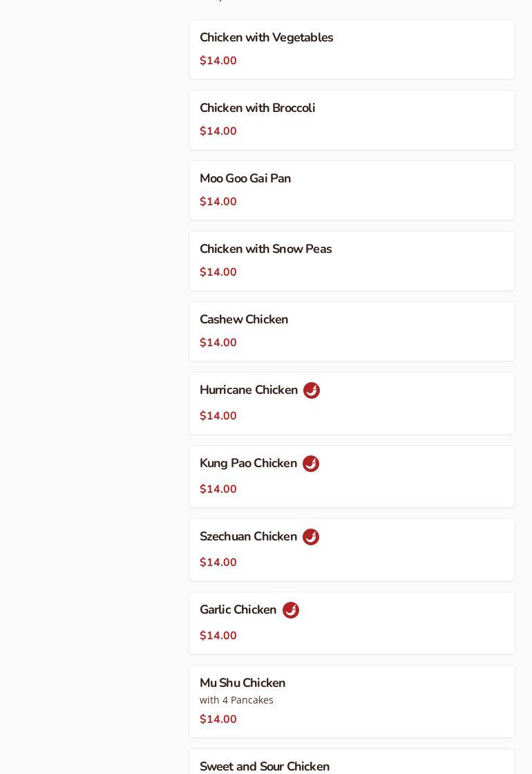Screen dimensions: 532x774
Task: Click the Kung Pao Chicken title
Action: 248,464
